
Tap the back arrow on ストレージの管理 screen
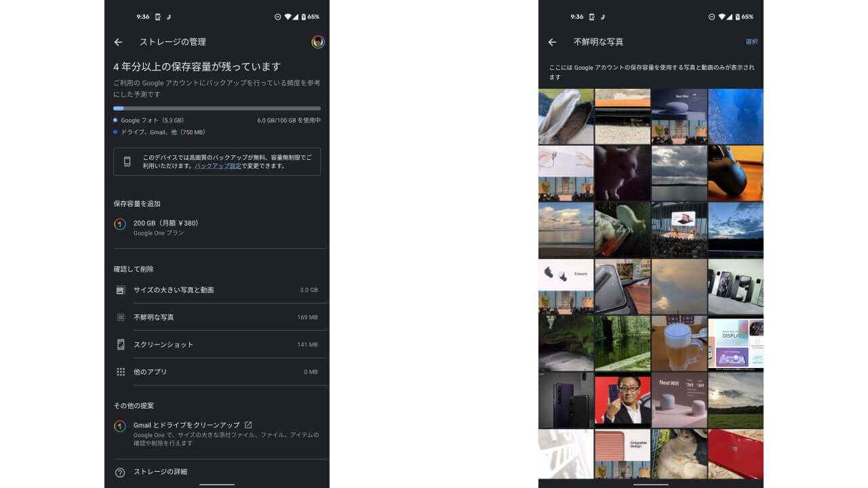118,42
